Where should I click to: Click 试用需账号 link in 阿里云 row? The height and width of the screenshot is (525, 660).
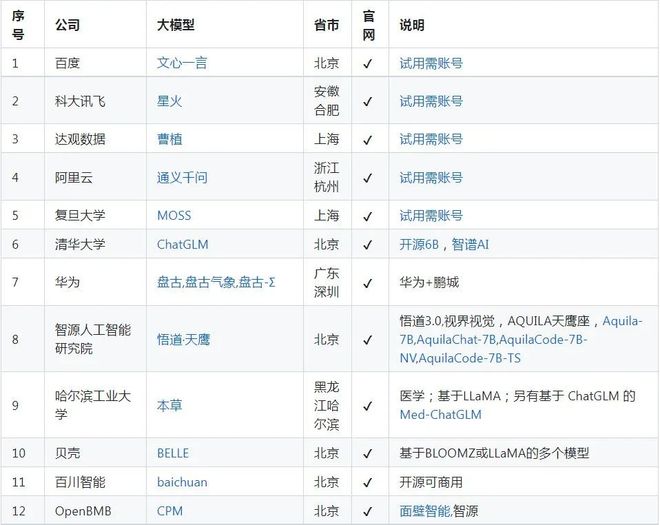431,177
